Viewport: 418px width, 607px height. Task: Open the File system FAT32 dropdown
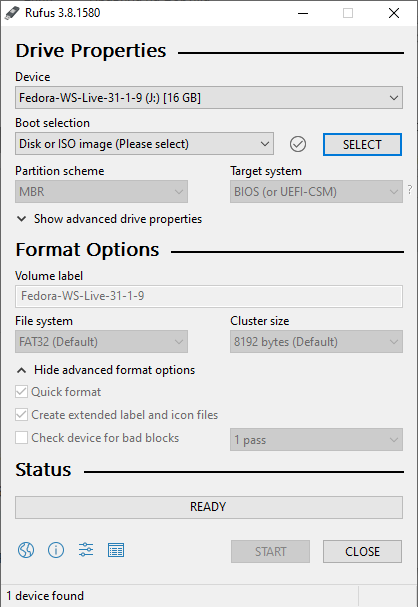point(101,342)
